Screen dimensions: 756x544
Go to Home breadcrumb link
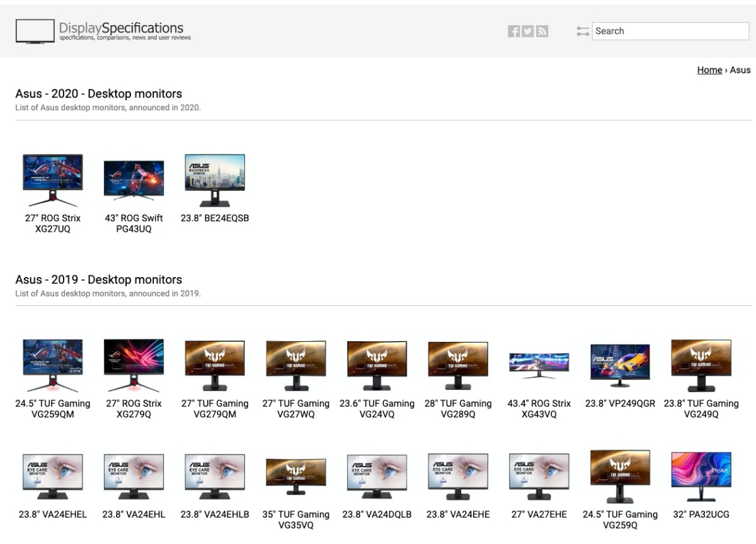click(709, 70)
